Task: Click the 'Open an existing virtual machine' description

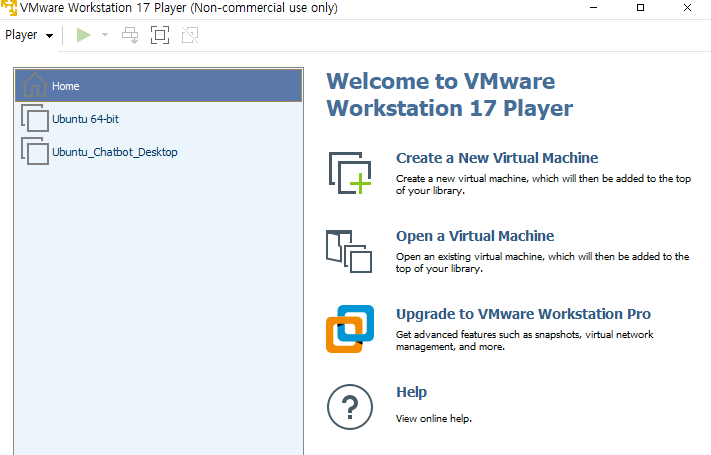Action: 542,263
